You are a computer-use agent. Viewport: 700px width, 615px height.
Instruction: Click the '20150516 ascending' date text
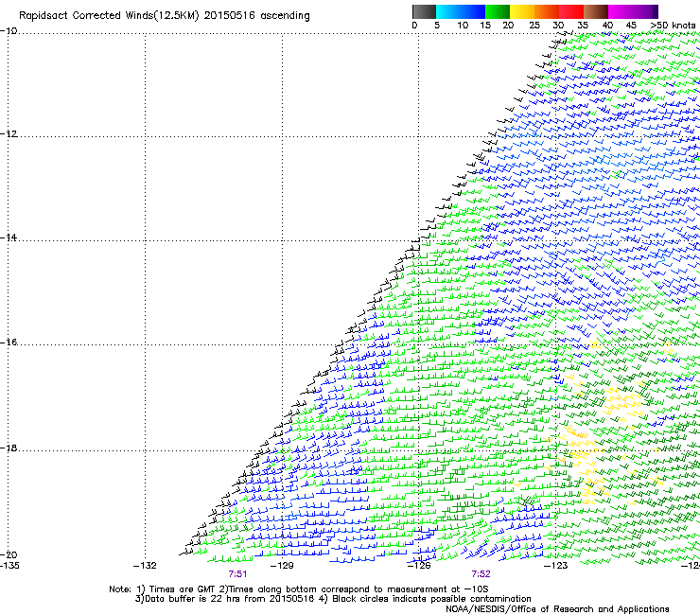(x=256, y=16)
